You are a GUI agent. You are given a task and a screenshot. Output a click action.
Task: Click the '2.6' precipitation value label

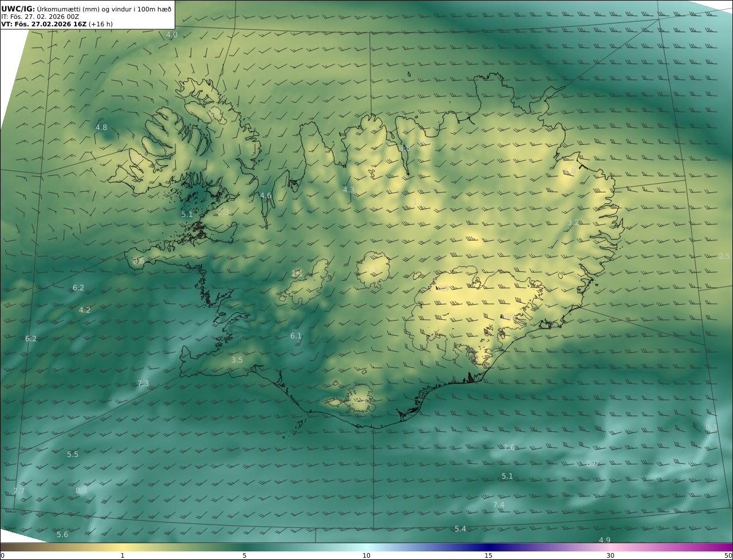tap(139, 261)
